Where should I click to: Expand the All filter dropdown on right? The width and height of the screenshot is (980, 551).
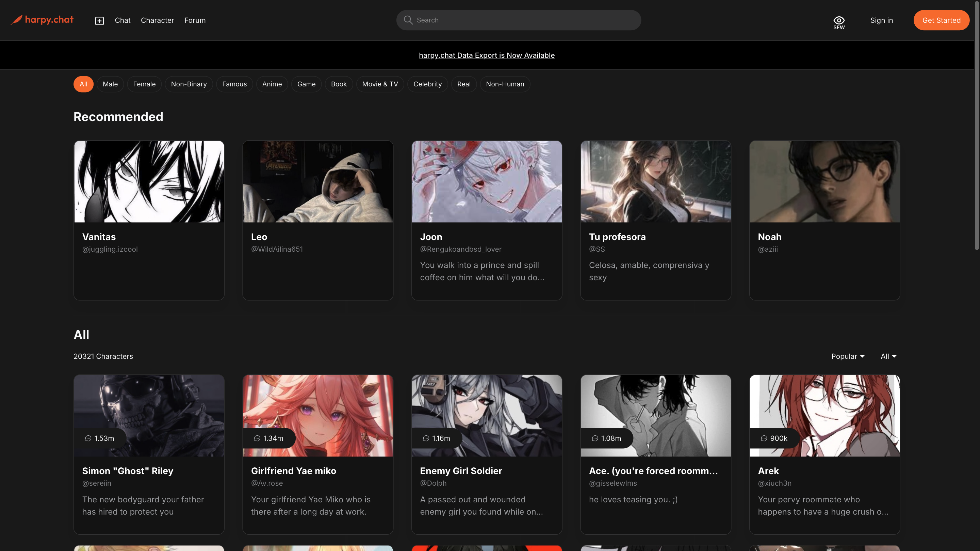pyautogui.click(x=889, y=356)
